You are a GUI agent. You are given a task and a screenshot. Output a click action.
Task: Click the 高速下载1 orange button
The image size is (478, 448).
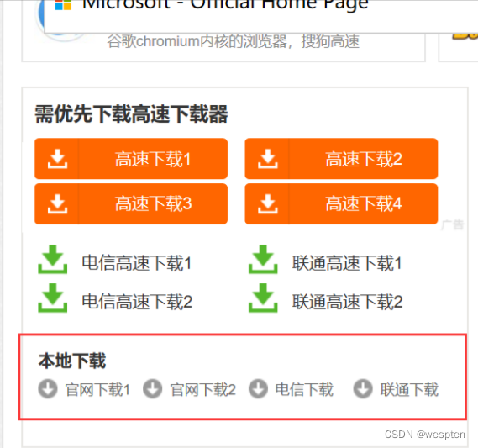131,159
